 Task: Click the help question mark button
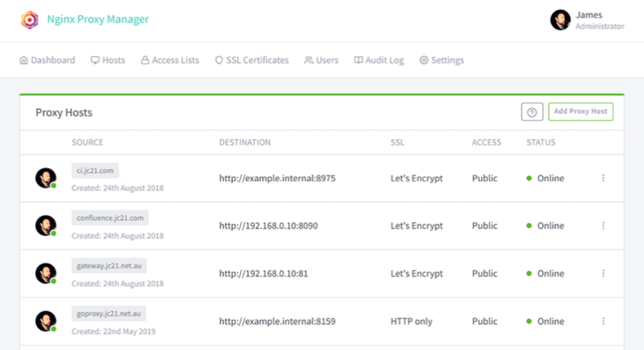click(532, 112)
